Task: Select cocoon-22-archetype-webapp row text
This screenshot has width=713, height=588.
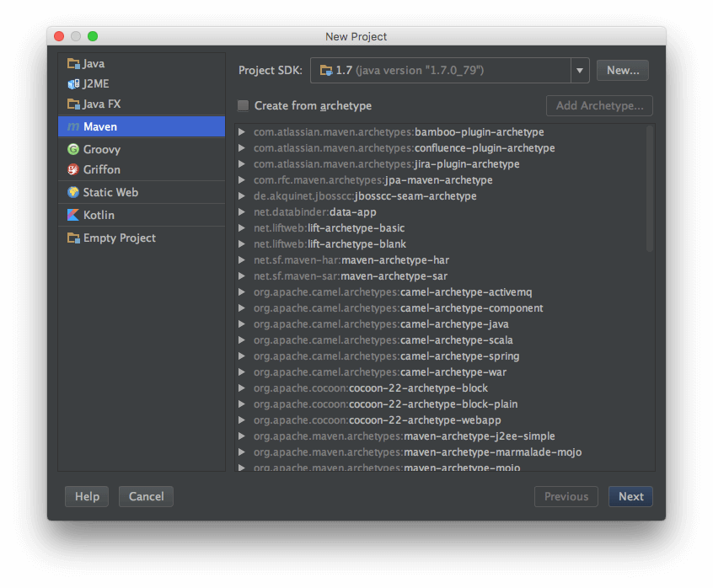Action: (378, 420)
